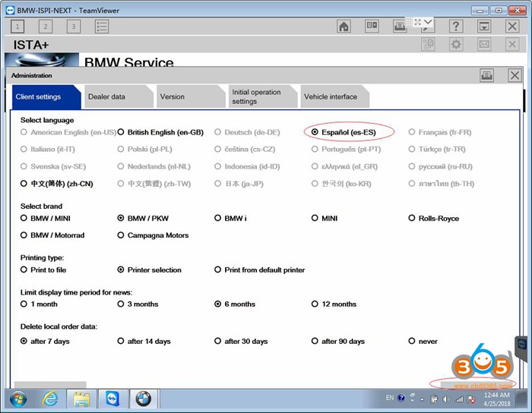Set delete local order data to never
Screen dimensions: 532x413
(412, 341)
